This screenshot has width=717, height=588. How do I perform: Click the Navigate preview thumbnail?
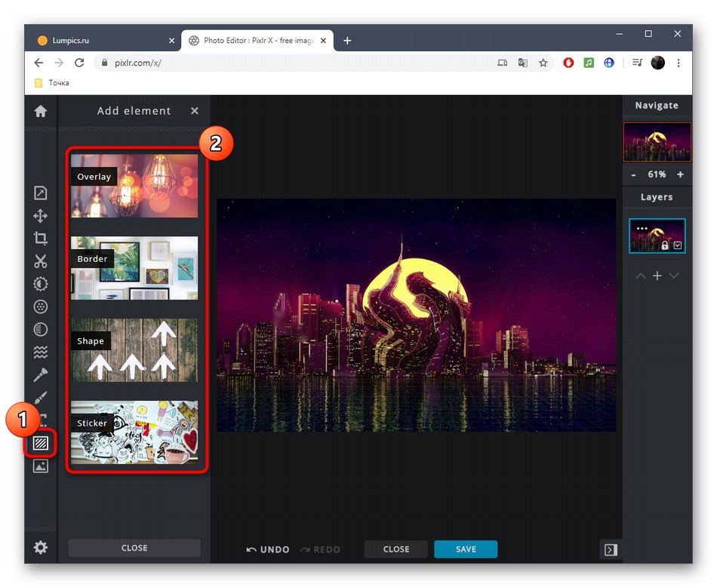(657, 142)
